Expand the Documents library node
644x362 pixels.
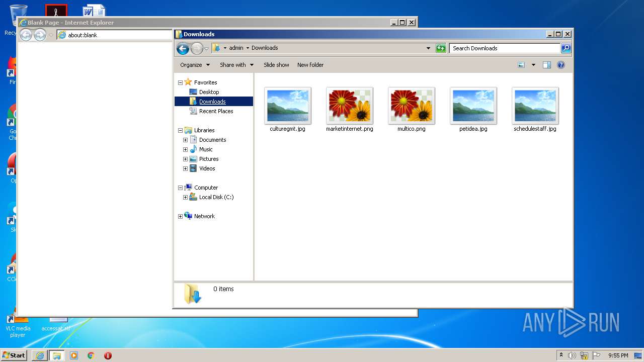[185, 140]
